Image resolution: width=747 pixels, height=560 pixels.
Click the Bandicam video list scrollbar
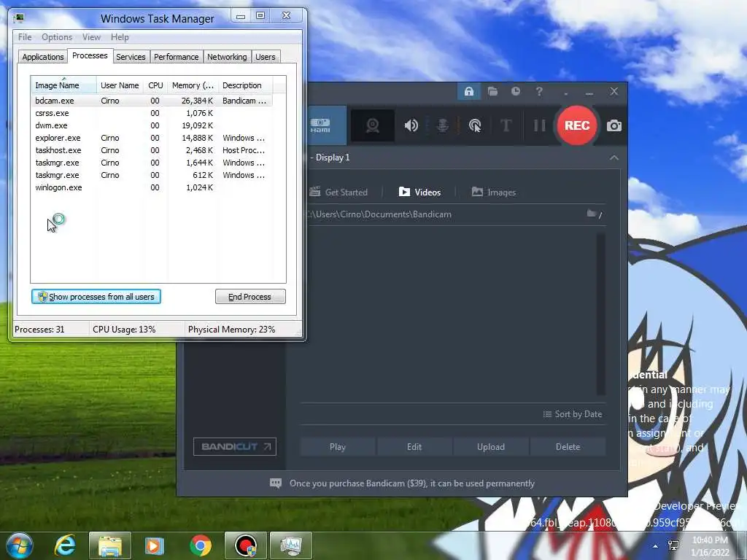click(601, 314)
